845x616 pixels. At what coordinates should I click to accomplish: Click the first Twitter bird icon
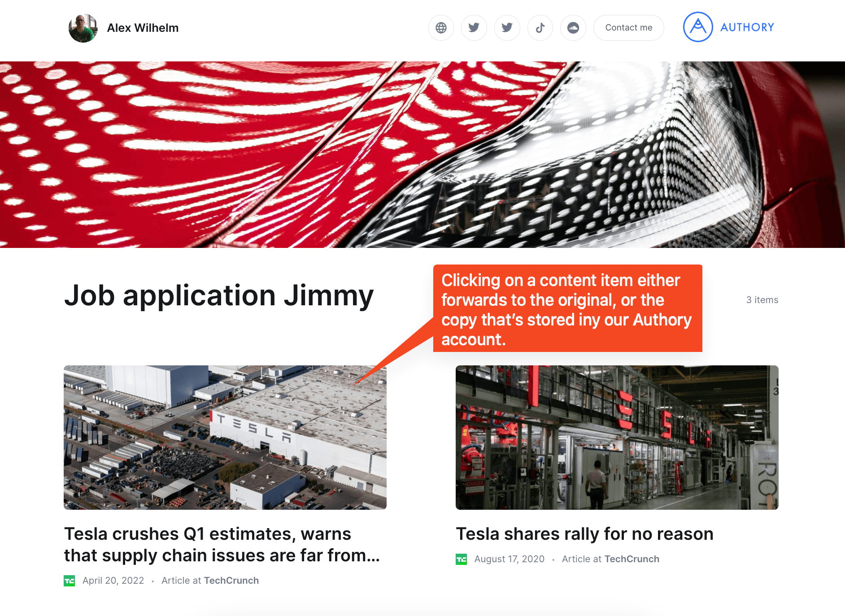[474, 28]
